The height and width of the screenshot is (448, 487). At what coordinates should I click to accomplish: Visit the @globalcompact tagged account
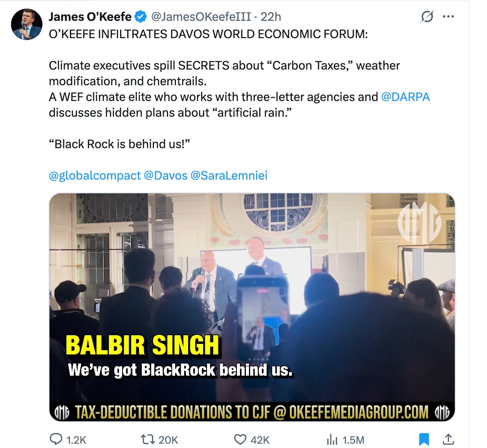click(93, 175)
